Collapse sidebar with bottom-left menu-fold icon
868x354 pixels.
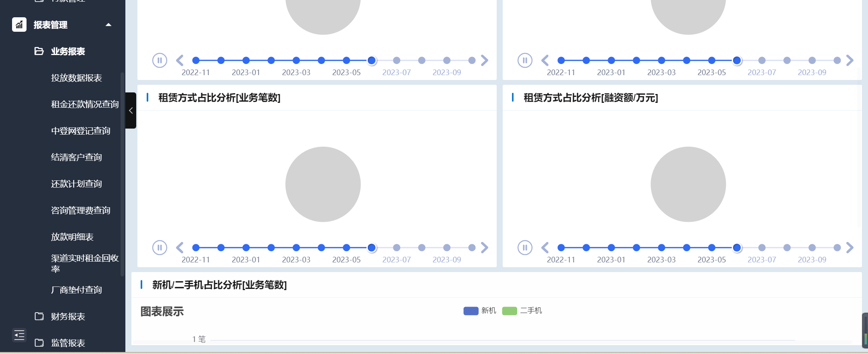tap(19, 335)
